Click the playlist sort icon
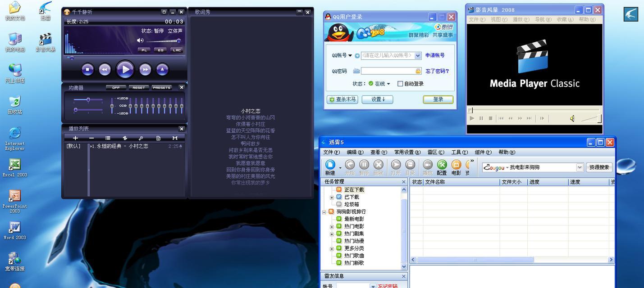Image resolution: width=644 pixels, height=288 pixels. tap(125, 138)
